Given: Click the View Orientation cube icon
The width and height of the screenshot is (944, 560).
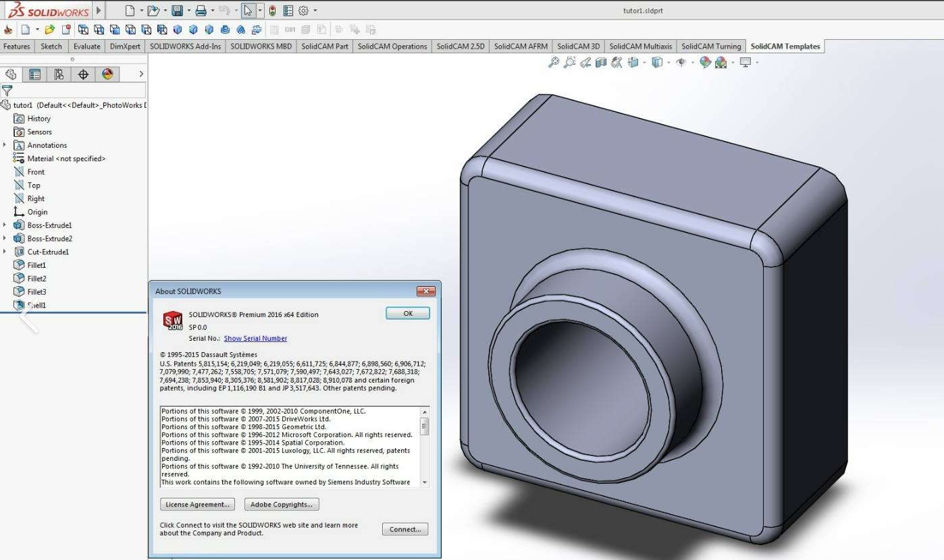Looking at the screenshot, I should [633, 63].
